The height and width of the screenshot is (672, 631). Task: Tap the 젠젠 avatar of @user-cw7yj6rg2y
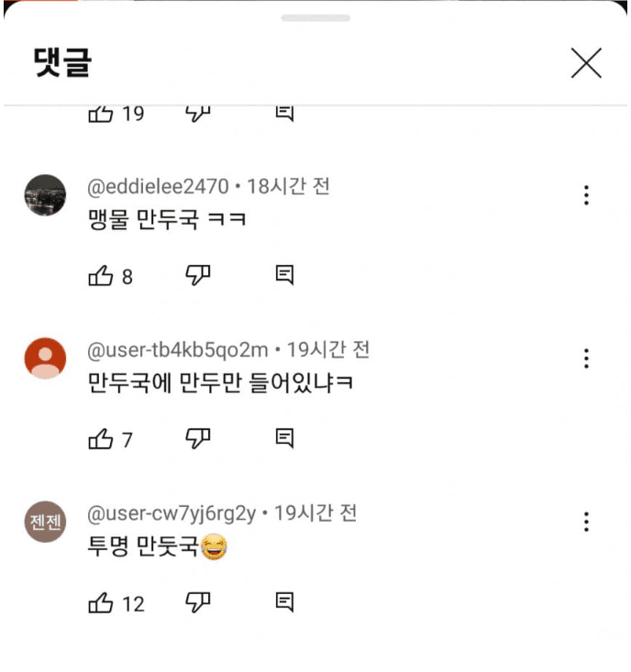click(45, 522)
